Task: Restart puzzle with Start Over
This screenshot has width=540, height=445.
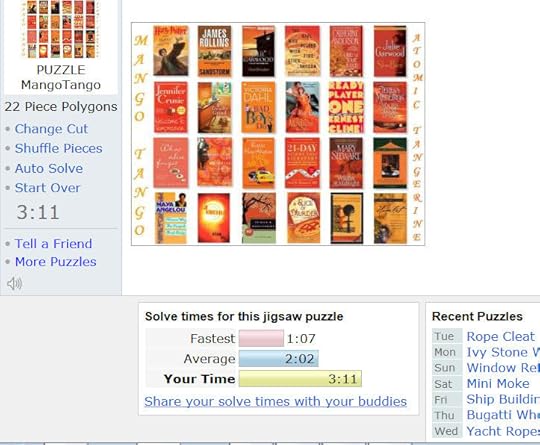Action: [x=47, y=188]
